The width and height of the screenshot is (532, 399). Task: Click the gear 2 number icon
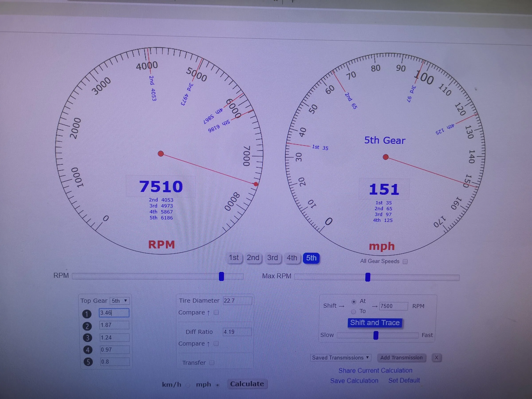87,326
